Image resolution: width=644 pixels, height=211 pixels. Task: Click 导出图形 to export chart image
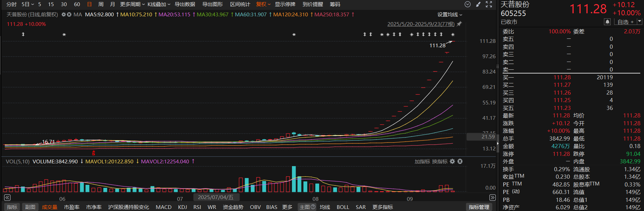213,4
